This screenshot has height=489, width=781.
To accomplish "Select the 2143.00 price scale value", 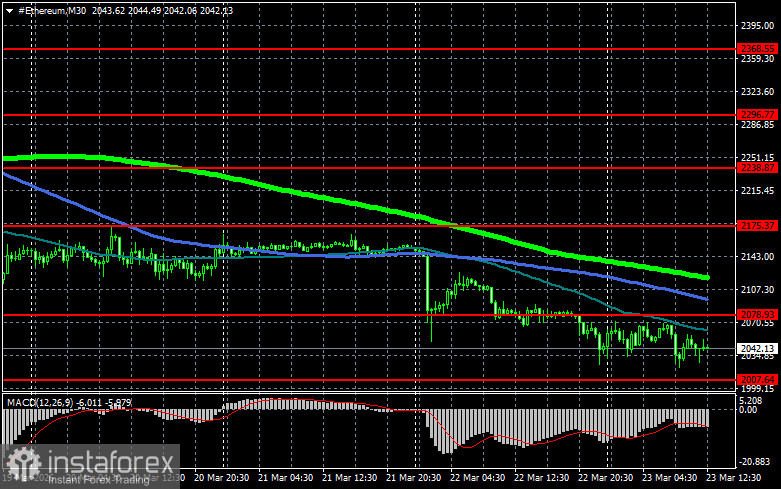I will click(758, 256).
